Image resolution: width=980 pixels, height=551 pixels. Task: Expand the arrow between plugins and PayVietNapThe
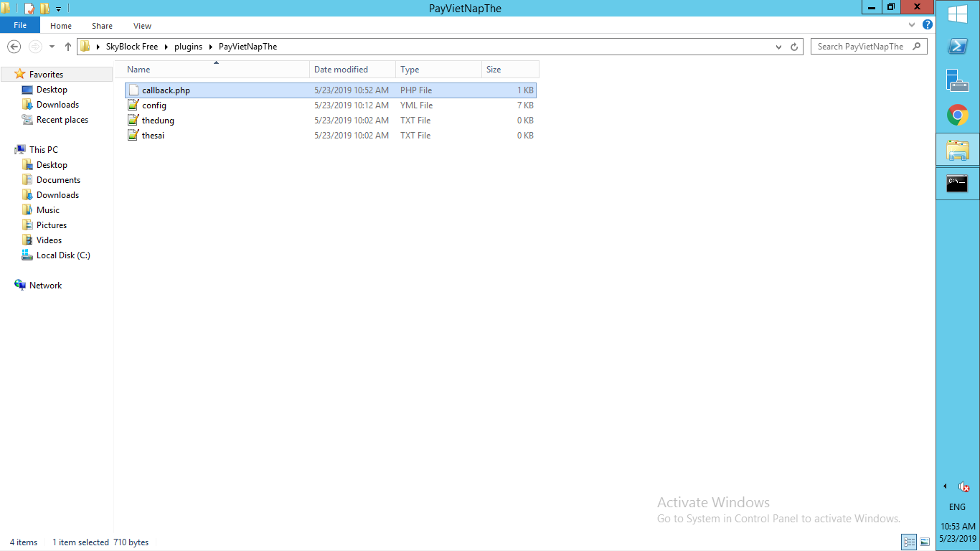click(211, 47)
